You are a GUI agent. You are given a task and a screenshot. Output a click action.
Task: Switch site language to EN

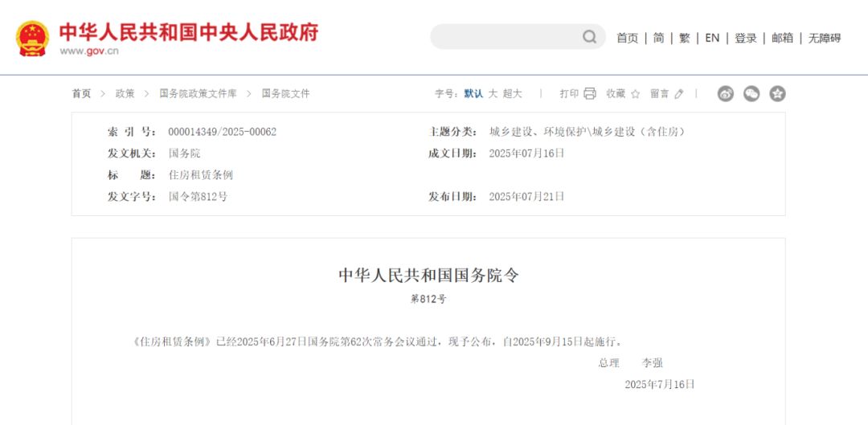(x=712, y=39)
